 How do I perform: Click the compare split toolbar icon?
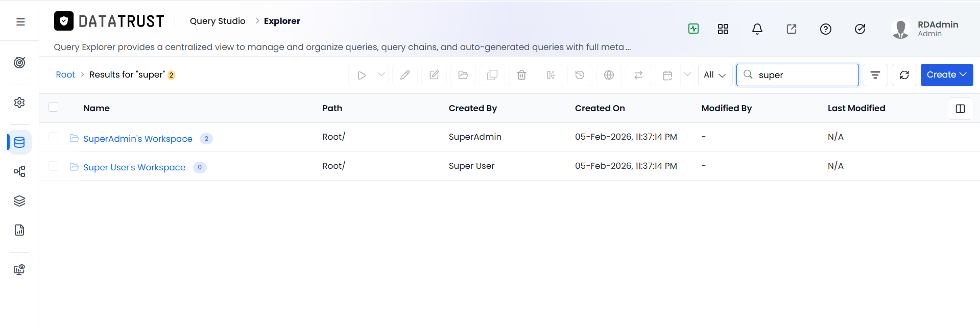pyautogui.click(x=551, y=75)
